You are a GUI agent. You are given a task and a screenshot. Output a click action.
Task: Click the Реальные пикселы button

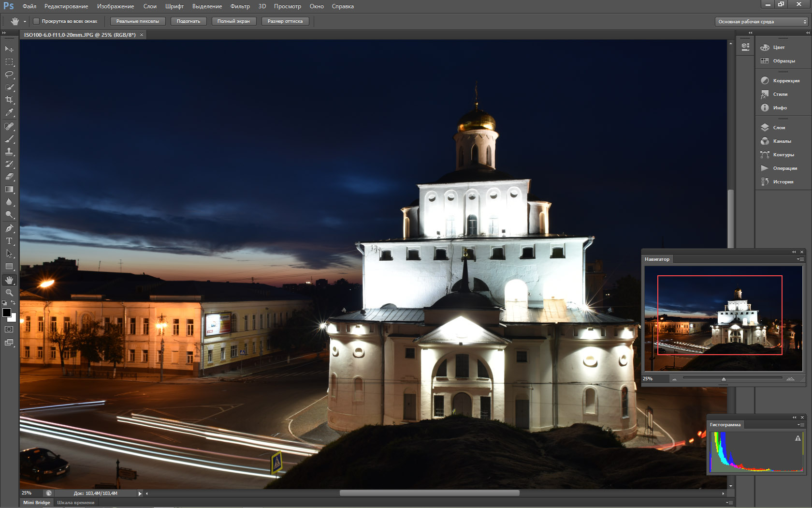tap(138, 21)
